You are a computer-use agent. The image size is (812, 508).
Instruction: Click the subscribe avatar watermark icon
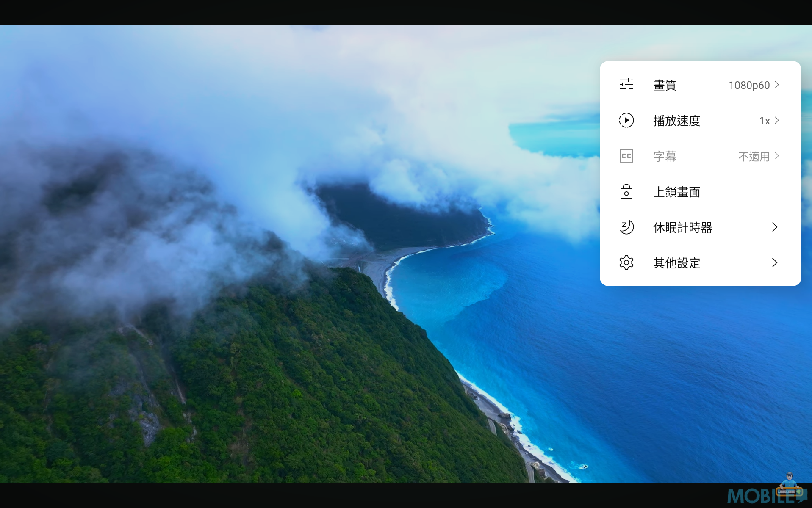click(788, 485)
